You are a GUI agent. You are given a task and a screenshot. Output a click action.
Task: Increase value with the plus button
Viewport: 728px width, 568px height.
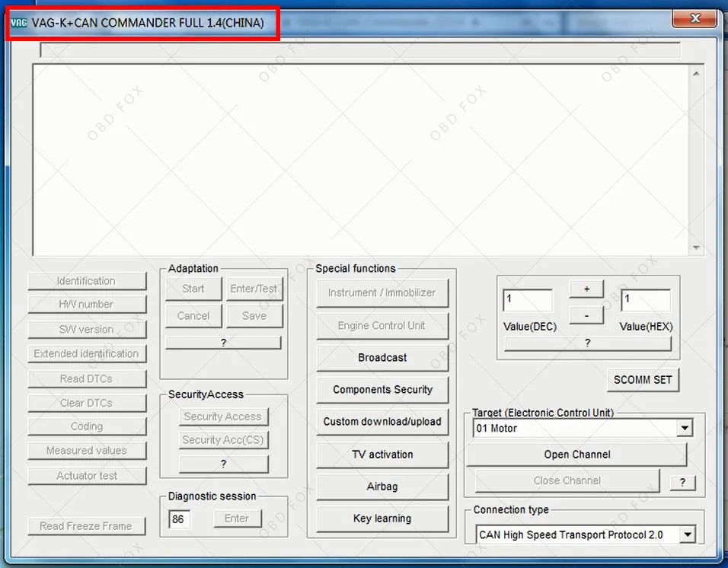586,289
